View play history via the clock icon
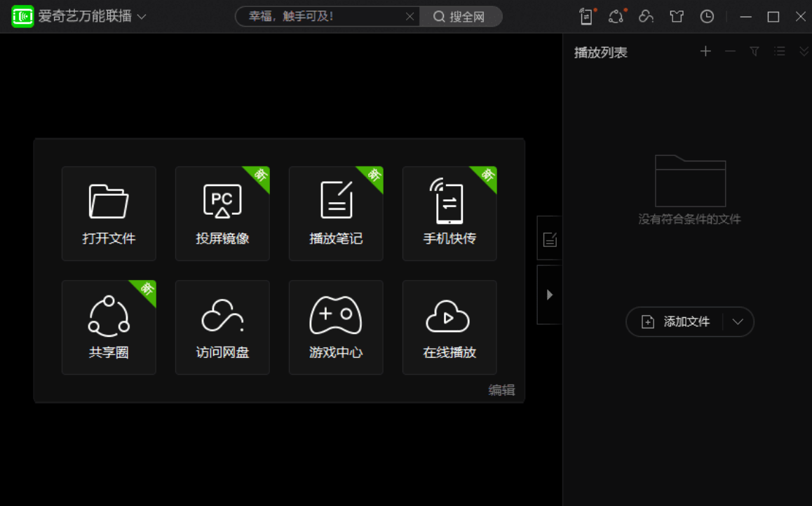This screenshot has width=812, height=506. tap(707, 16)
